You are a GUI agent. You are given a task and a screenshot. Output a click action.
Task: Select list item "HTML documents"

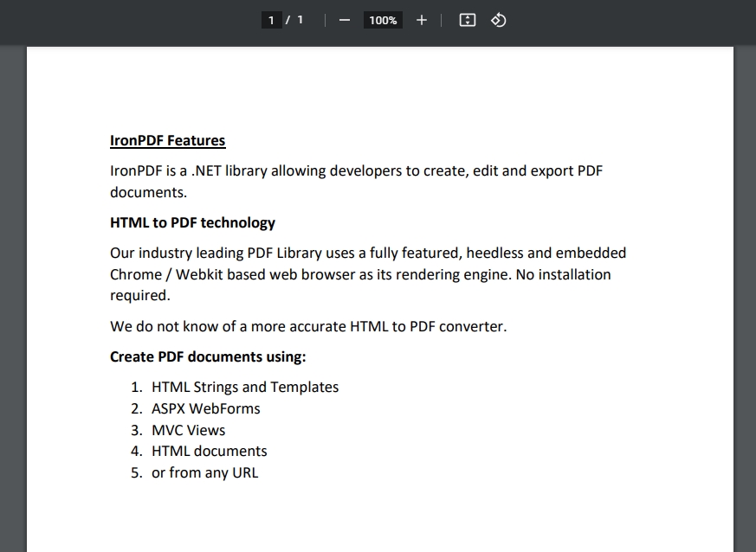pos(210,452)
